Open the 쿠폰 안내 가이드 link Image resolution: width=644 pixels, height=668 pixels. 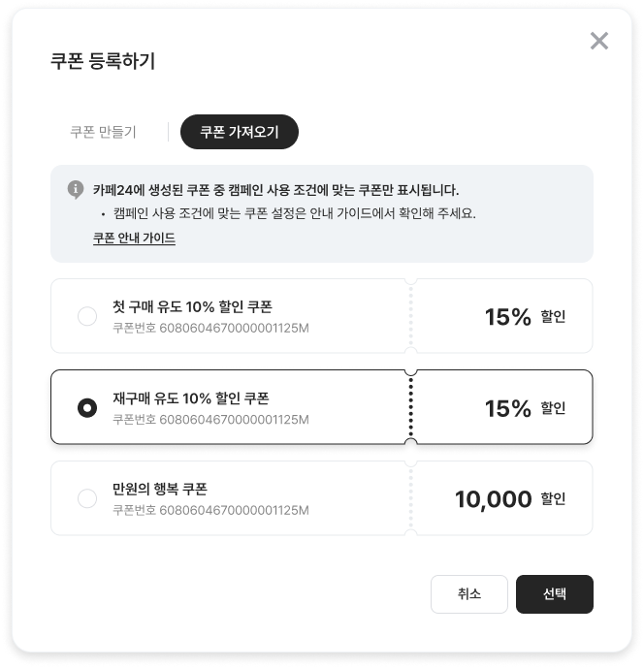click(134, 238)
